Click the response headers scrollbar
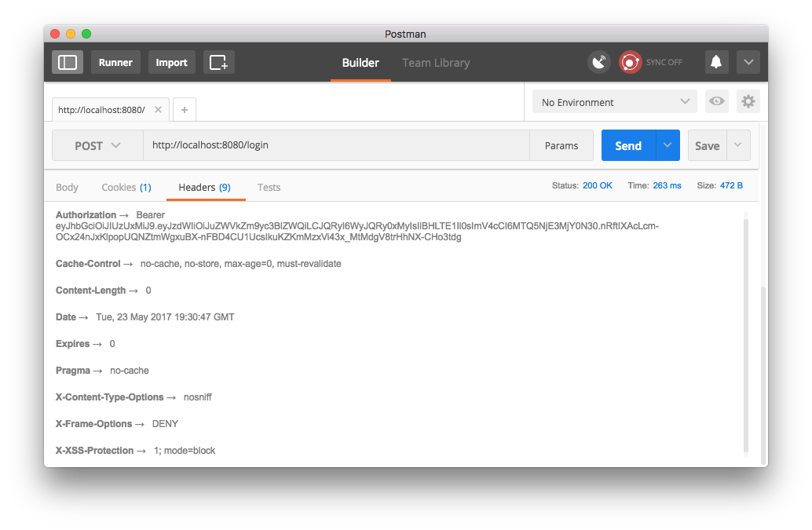Viewport: 812px width, 530px height. (746, 335)
